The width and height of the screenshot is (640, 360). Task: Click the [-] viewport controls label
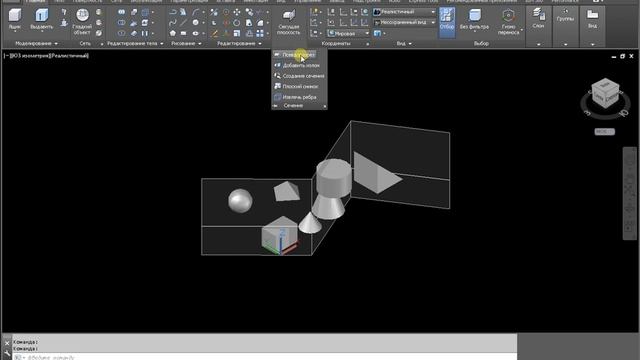click(x=6, y=56)
